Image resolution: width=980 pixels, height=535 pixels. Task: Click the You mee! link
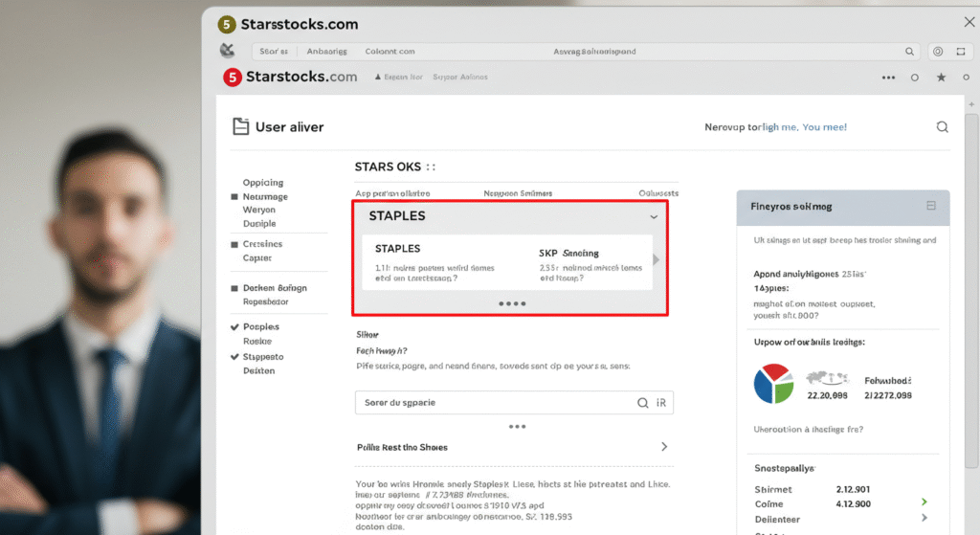tap(824, 127)
